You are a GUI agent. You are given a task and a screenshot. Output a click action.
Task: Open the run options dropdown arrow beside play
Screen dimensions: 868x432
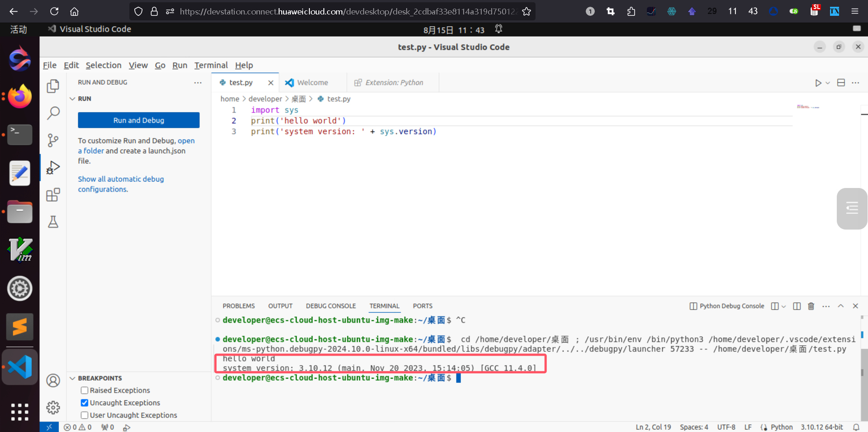click(828, 83)
